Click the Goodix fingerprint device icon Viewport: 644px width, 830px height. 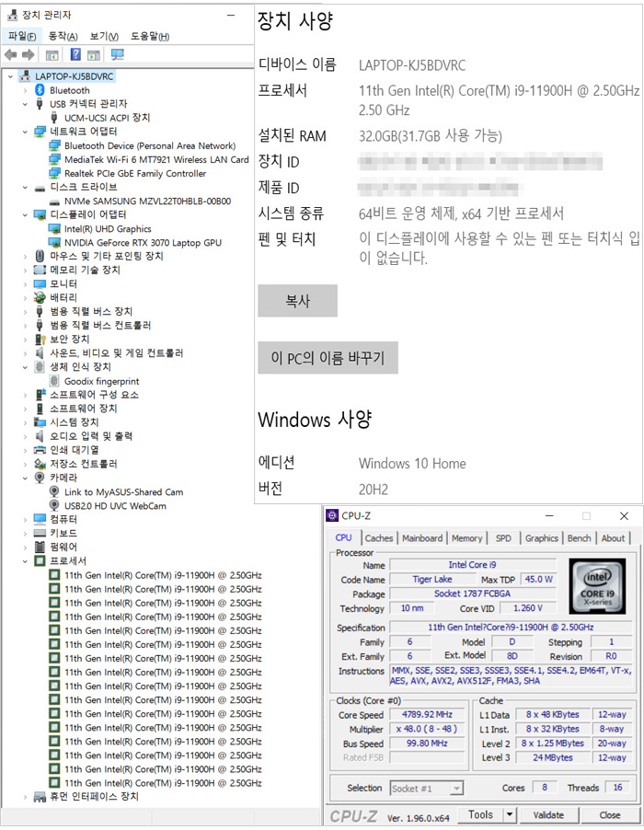pyautogui.click(x=54, y=381)
